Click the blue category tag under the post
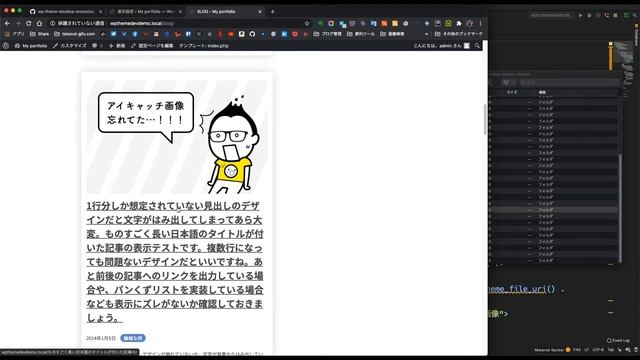640x360 pixels. (x=133, y=338)
